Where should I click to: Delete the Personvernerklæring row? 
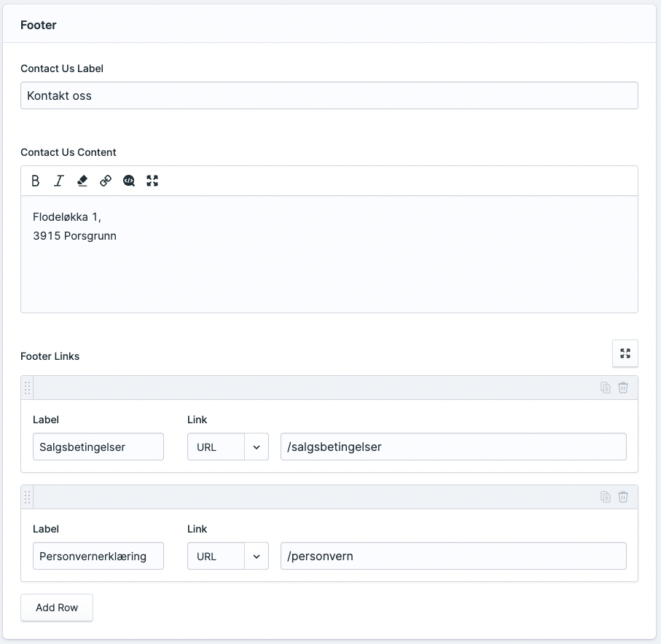tap(623, 497)
